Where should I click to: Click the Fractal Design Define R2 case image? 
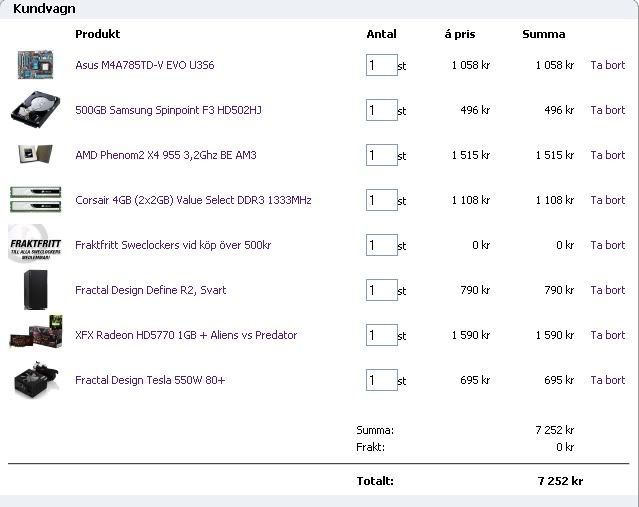[35, 290]
